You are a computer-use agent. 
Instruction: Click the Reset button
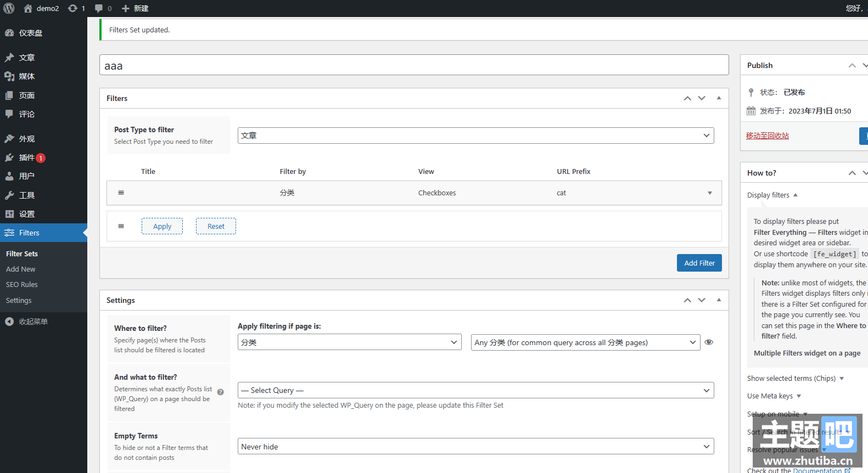[216, 226]
